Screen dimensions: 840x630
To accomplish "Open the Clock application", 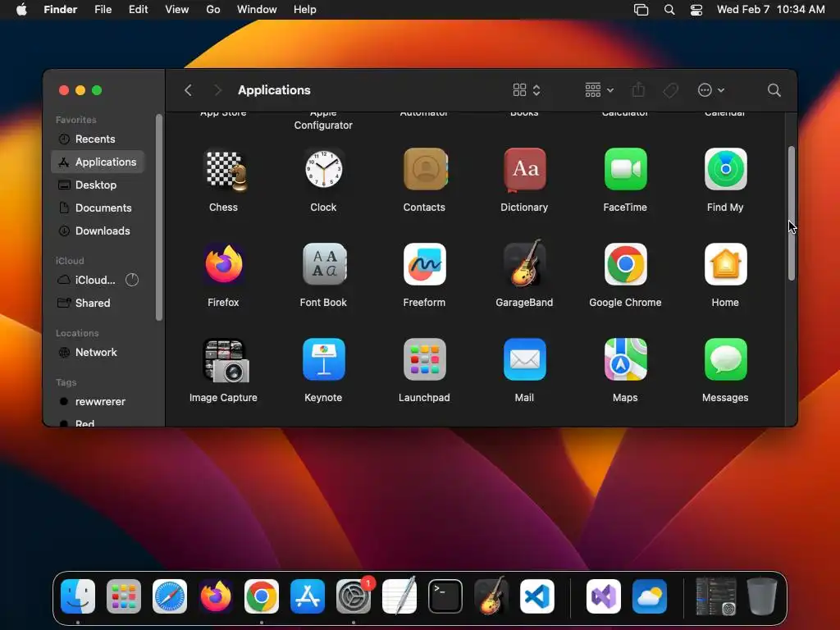I will tap(323, 169).
